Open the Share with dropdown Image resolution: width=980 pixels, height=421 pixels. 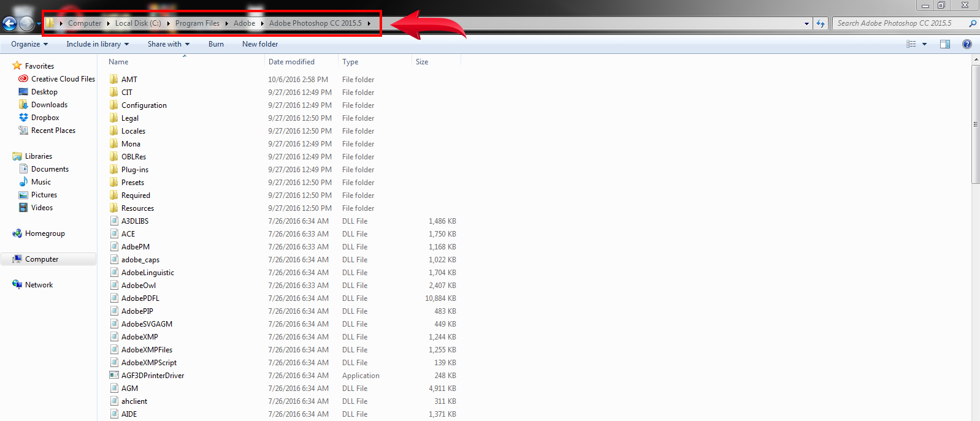coord(169,44)
